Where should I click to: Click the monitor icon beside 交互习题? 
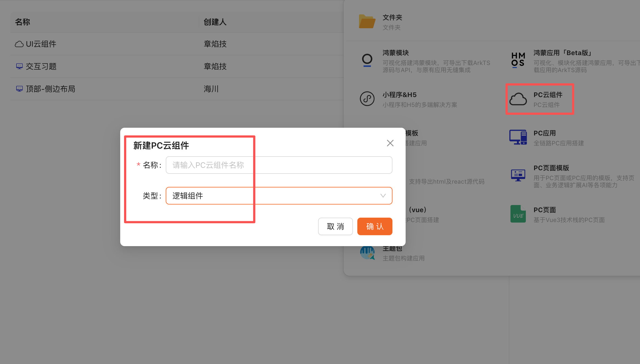(19, 66)
